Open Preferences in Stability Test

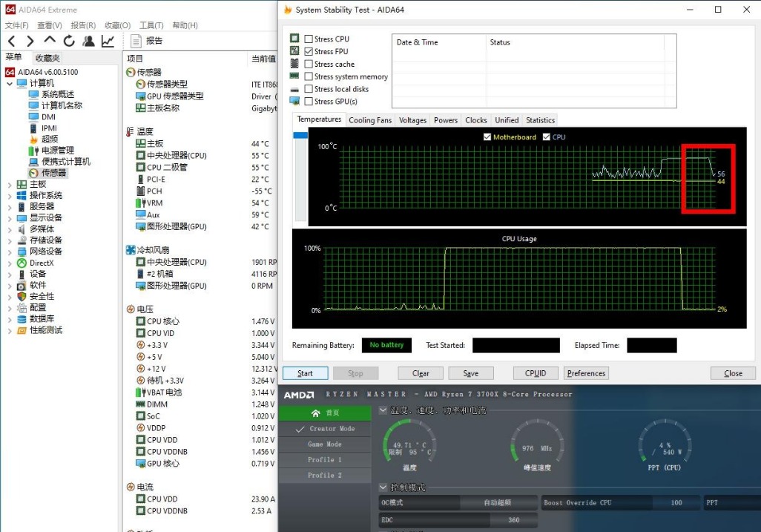586,373
